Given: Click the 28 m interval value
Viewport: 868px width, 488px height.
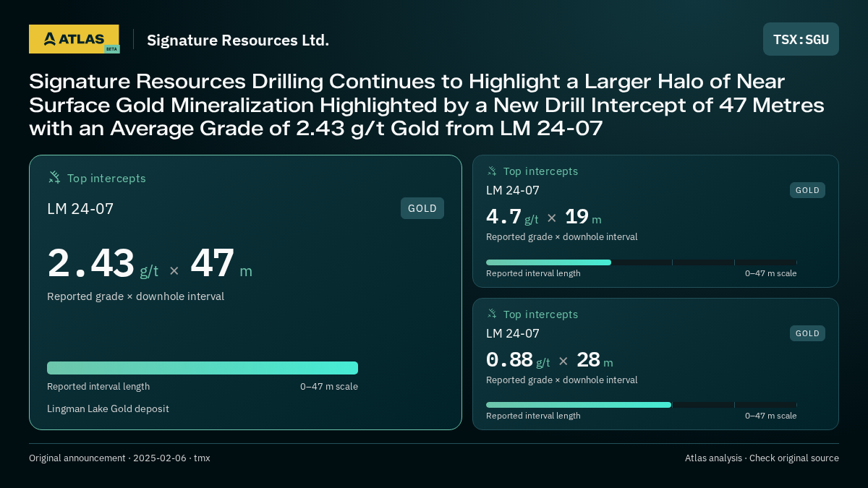Looking at the screenshot, I should [x=595, y=360].
